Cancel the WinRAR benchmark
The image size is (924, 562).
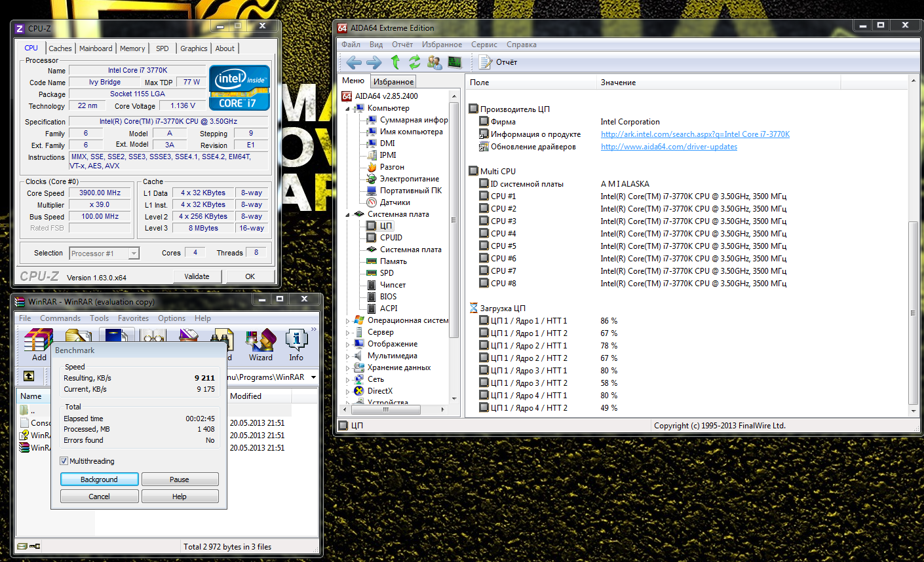(100, 496)
